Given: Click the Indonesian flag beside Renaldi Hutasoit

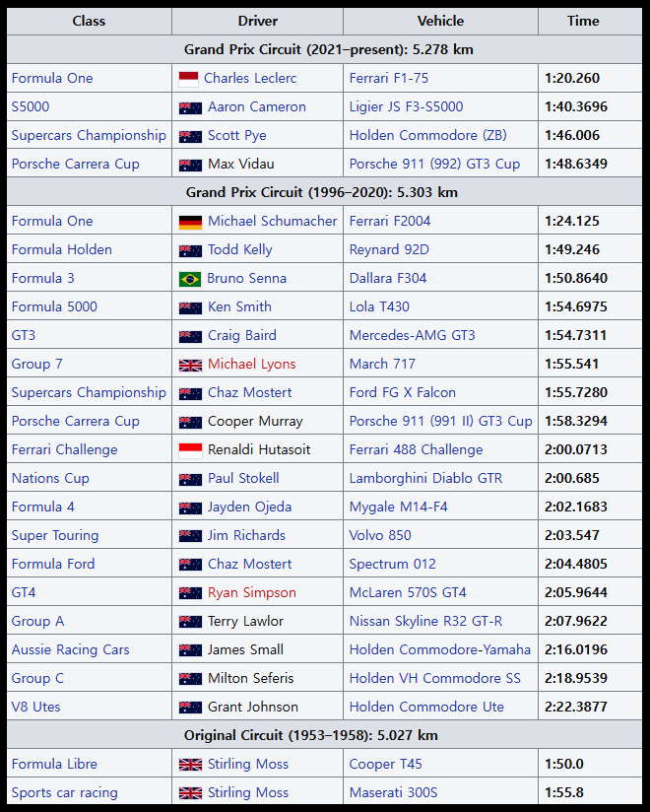Looking at the screenshot, I should (x=190, y=450).
